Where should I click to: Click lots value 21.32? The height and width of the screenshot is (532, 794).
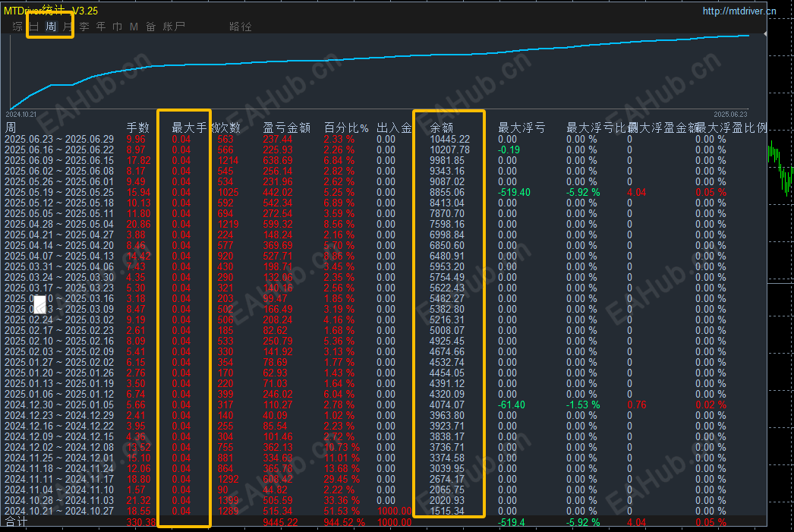coord(138,501)
